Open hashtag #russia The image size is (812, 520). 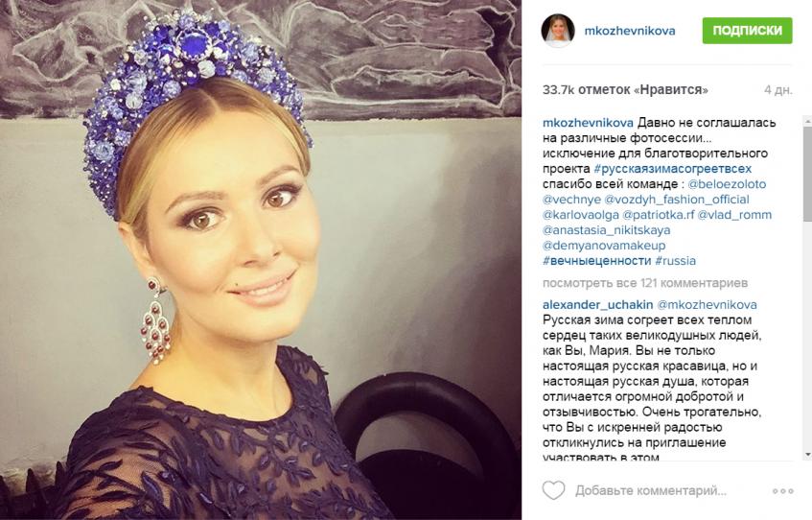pyautogui.click(x=675, y=260)
